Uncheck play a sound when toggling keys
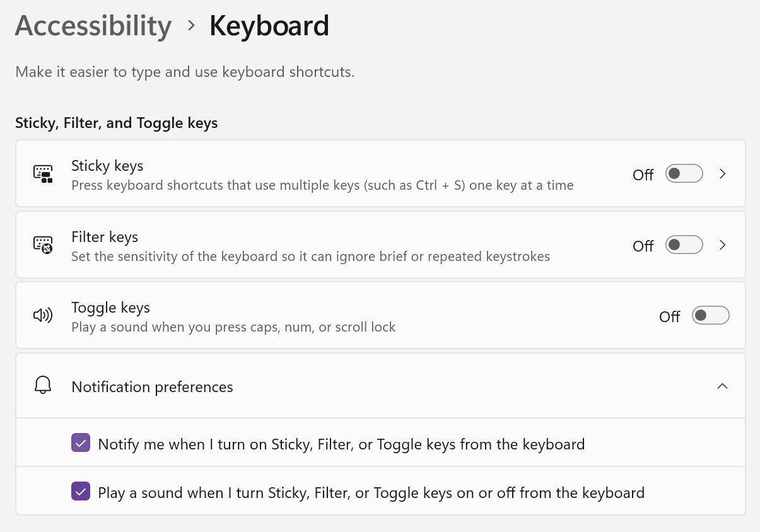The height and width of the screenshot is (532, 760). pyautogui.click(x=81, y=491)
